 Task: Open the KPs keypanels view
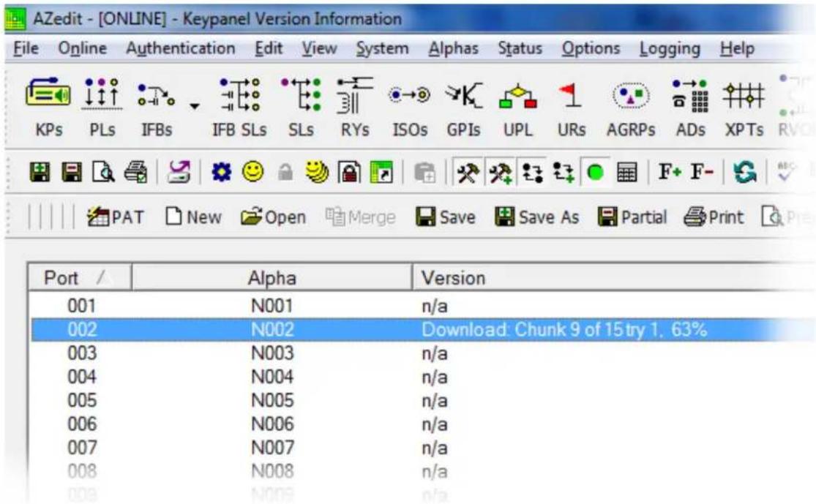click(x=48, y=107)
